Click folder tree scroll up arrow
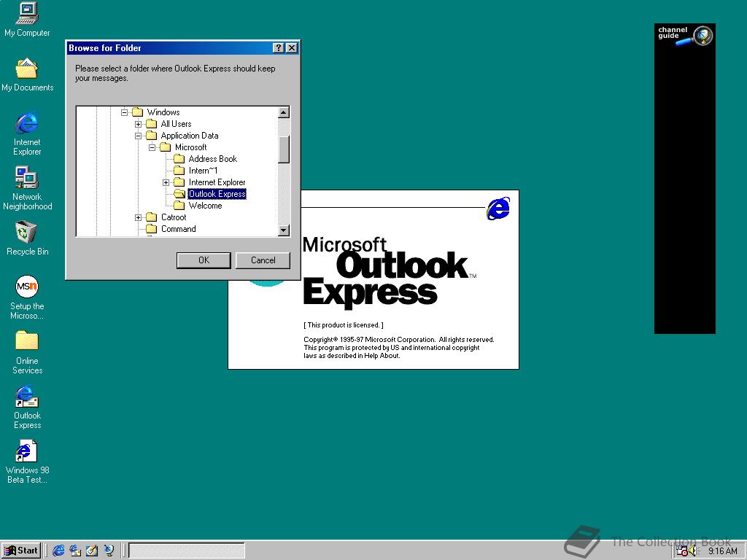 [x=284, y=113]
